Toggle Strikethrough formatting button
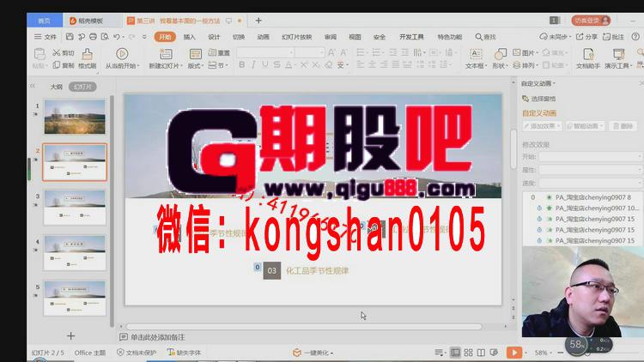The width and height of the screenshot is (644, 362). pos(276,65)
